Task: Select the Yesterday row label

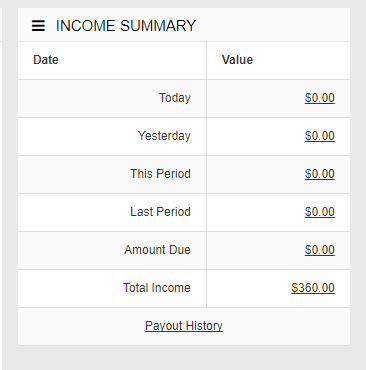Action: click(164, 136)
